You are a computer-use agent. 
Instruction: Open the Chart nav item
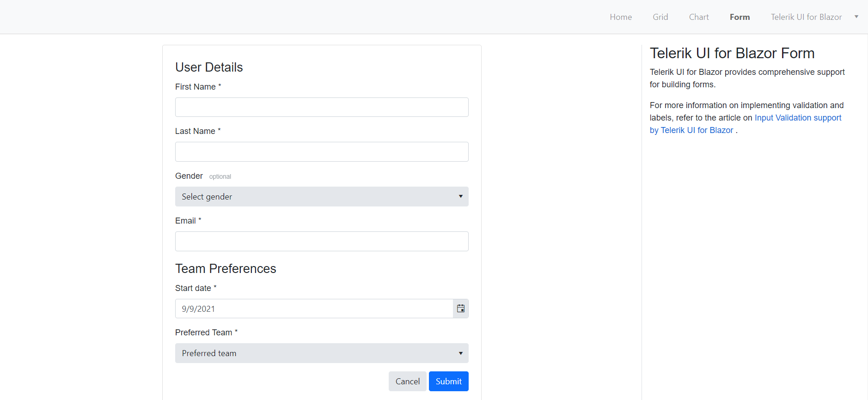[x=699, y=17]
